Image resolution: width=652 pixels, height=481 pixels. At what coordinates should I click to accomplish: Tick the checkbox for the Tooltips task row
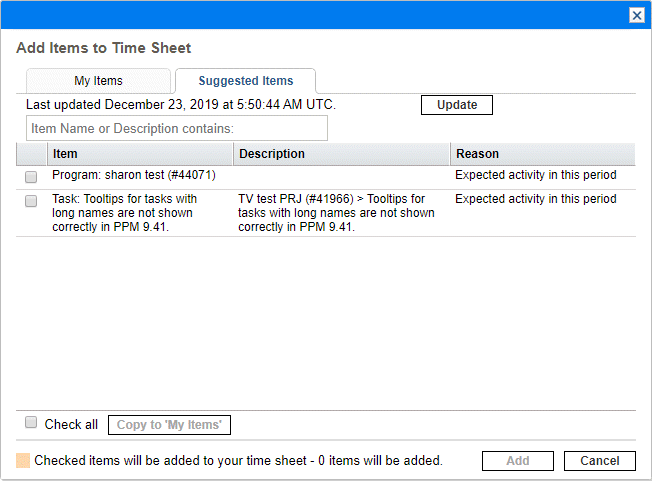point(31,200)
